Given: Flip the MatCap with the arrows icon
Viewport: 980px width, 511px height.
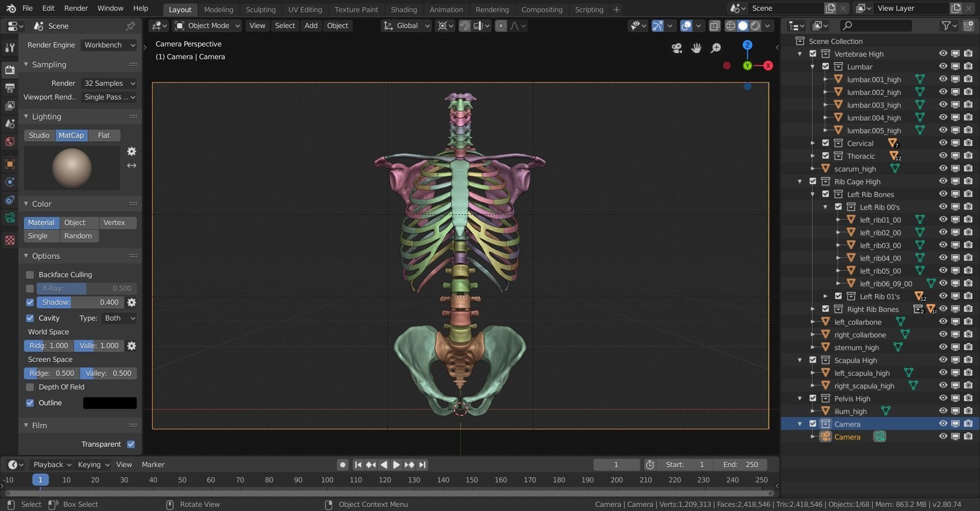Looking at the screenshot, I should tap(132, 165).
